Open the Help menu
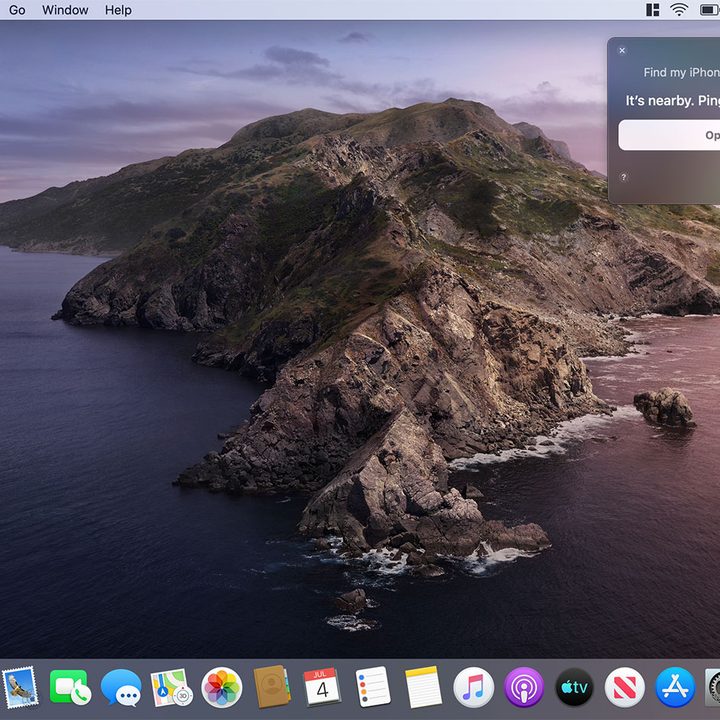The height and width of the screenshot is (720, 720). (x=118, y=10)
